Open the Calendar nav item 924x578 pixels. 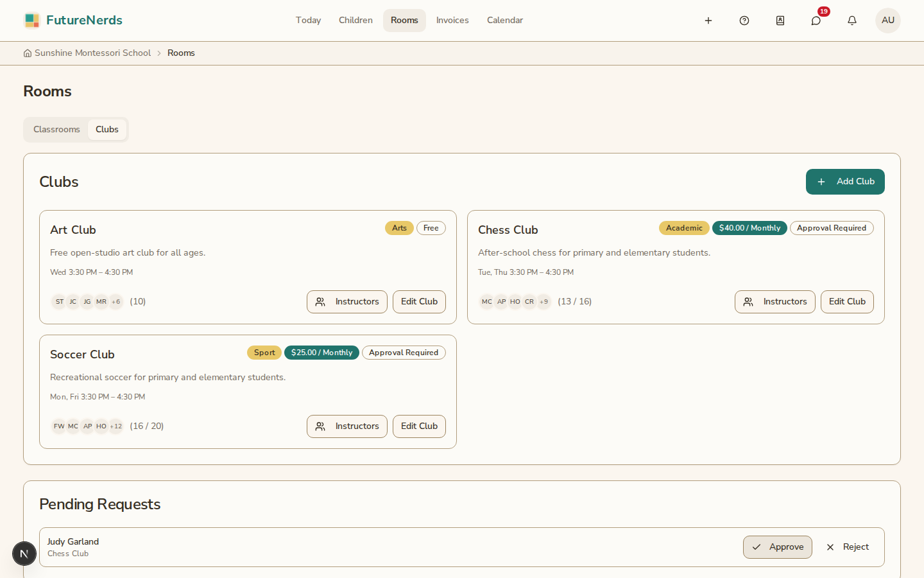tap(505, 21)
